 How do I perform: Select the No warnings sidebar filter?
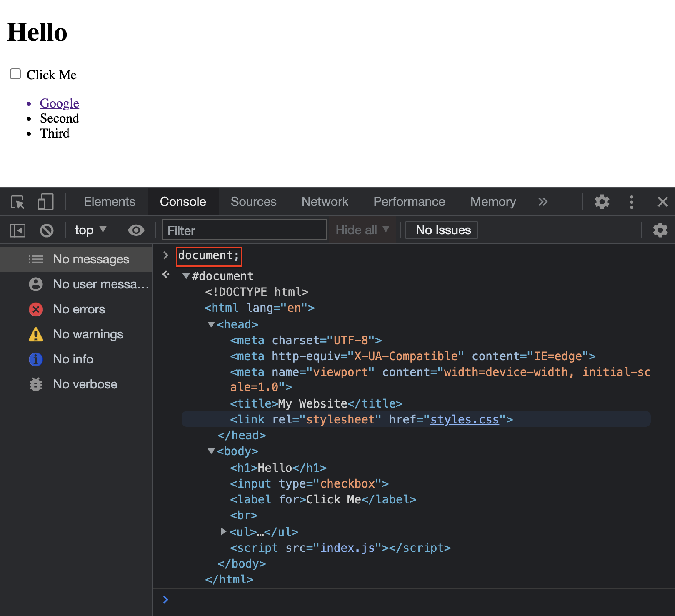pos(77,334)
